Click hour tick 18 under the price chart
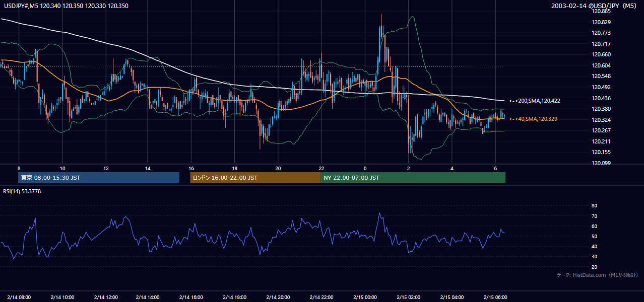Screen dimensions: 644x302 pyautogui.click(x=235, y=168)
